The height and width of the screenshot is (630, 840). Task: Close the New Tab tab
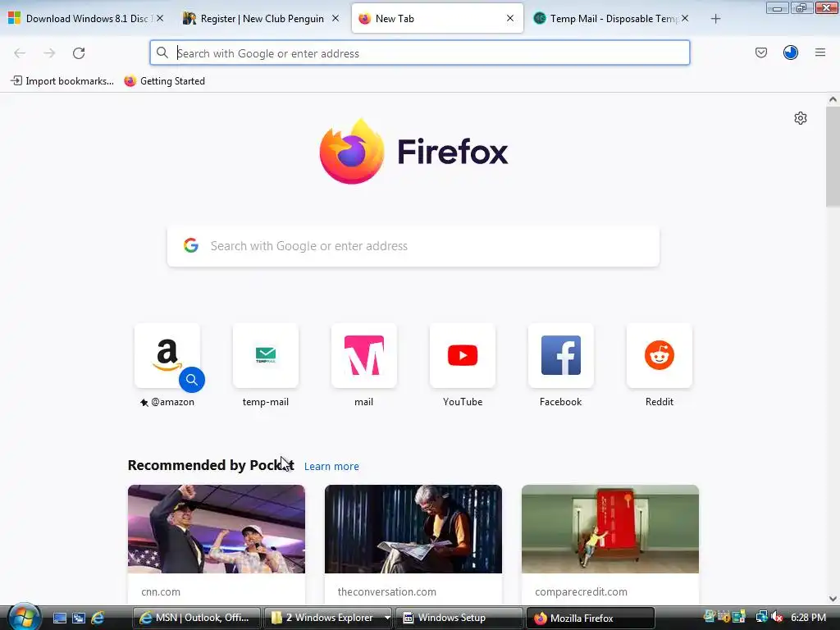(x=510, y=18)
